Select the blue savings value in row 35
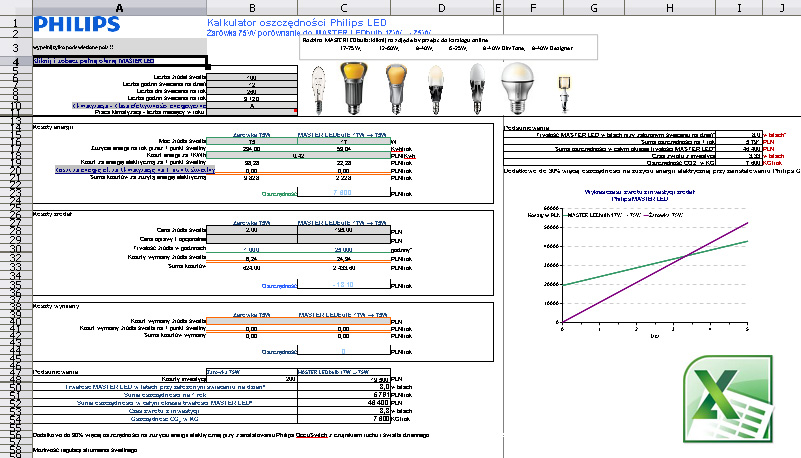Image resolution: width=801 pixels, height=458 pixels. 343,284
